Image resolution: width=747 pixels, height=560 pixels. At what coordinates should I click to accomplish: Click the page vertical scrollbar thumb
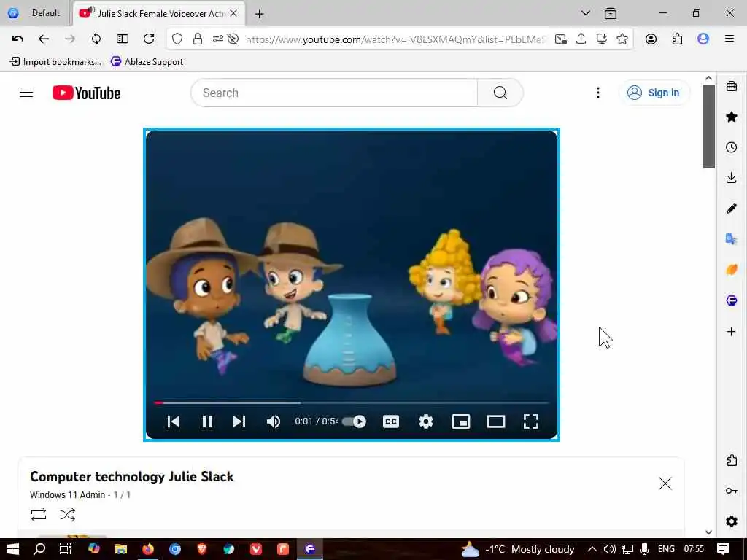708,126
